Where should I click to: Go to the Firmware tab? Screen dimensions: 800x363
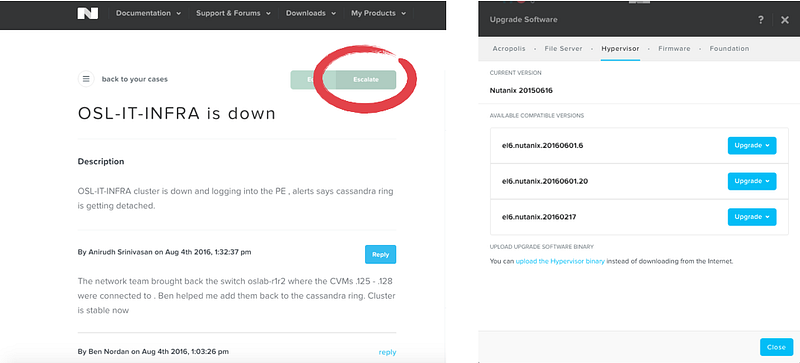[674, 49]
